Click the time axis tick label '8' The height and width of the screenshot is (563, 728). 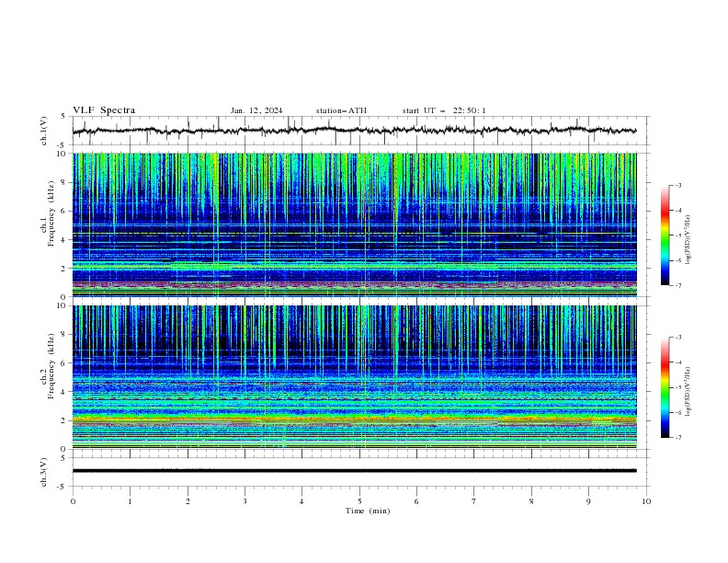(531, 501)
